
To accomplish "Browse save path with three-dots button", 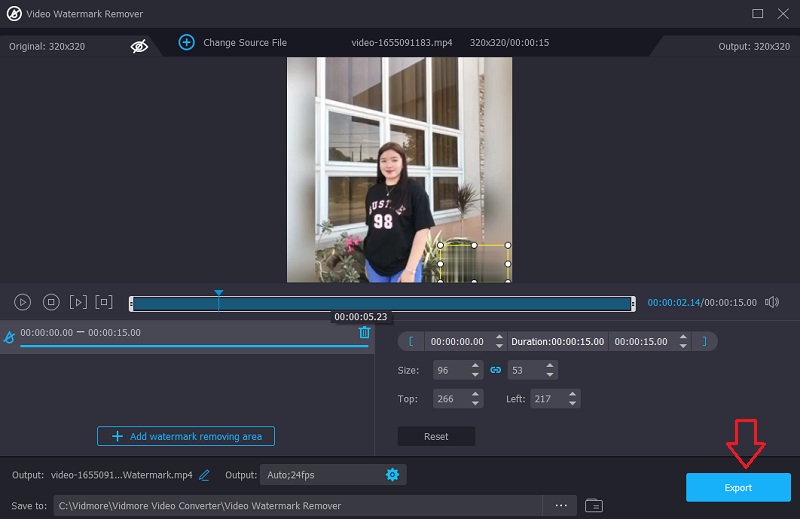I will pyautogui.click(x=560, y=505).
